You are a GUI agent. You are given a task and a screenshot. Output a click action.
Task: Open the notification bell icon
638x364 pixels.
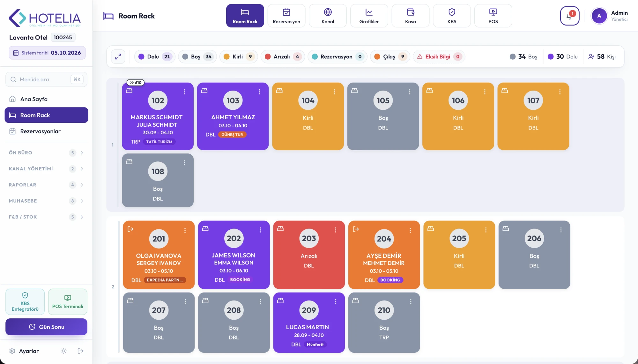[x=569, y=16]
